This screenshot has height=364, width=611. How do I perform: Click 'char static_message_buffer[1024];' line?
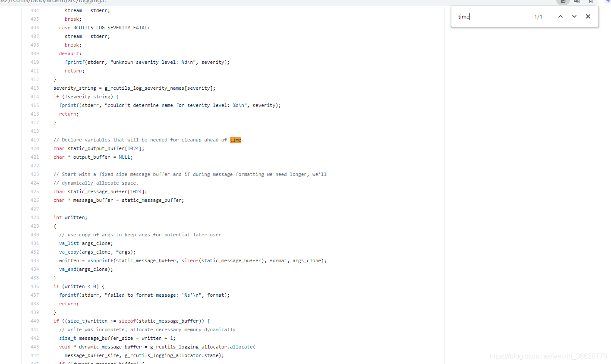click(100, 191)
